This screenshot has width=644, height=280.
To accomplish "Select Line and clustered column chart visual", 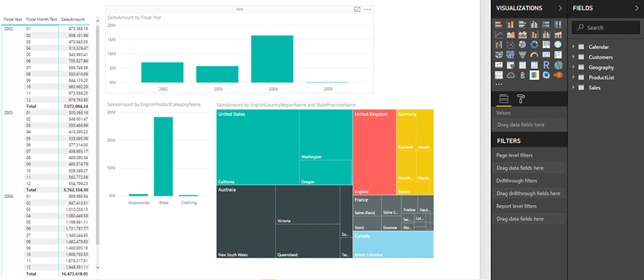I will click(x=546, y=34).
